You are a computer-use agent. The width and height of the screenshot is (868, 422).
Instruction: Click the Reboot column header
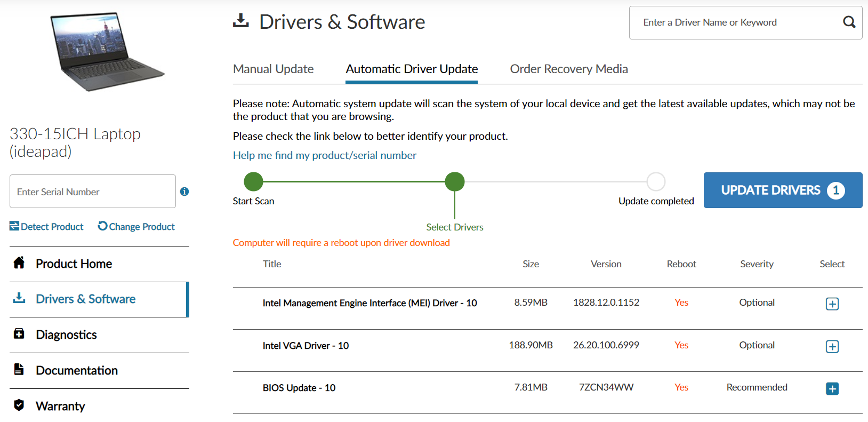(681, 264)
